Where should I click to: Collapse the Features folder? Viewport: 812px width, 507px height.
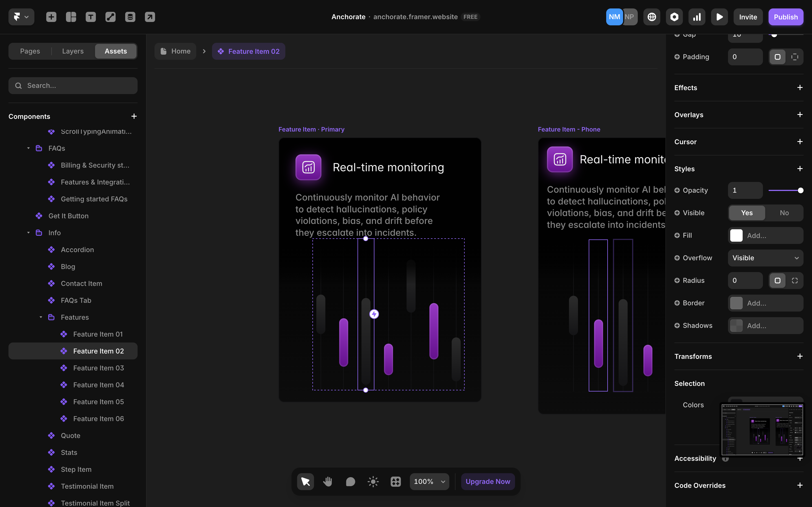41,317
